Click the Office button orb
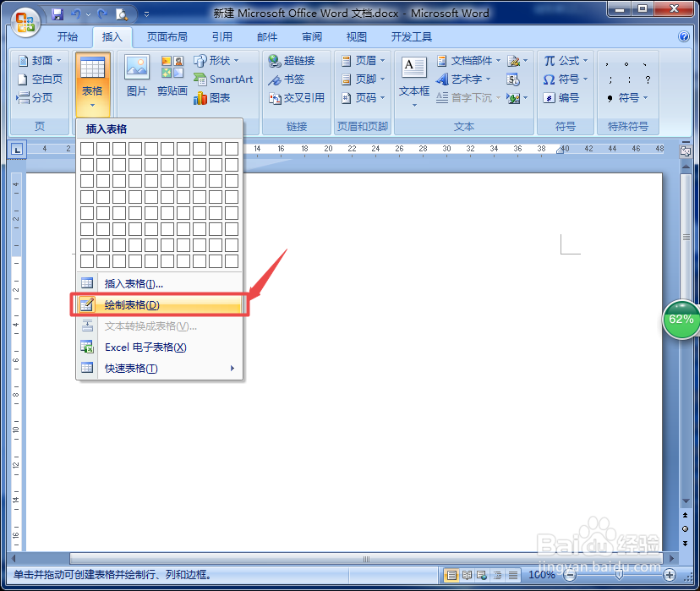 [25, 22]
